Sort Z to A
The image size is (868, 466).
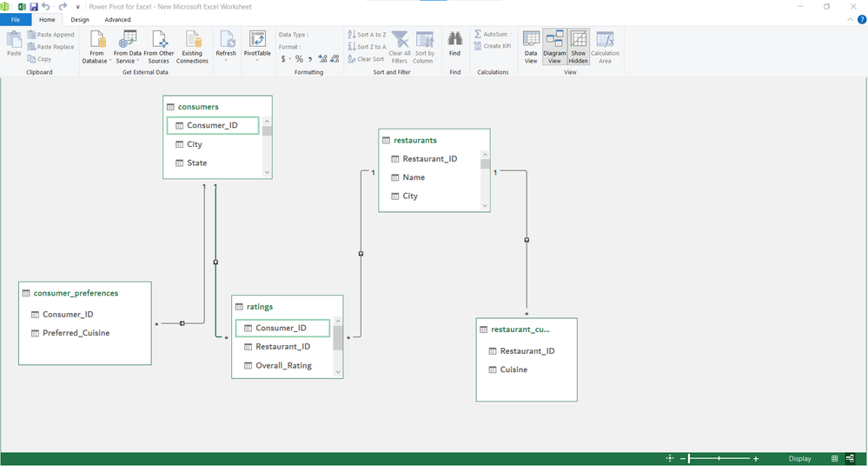[x=367, y=47]
